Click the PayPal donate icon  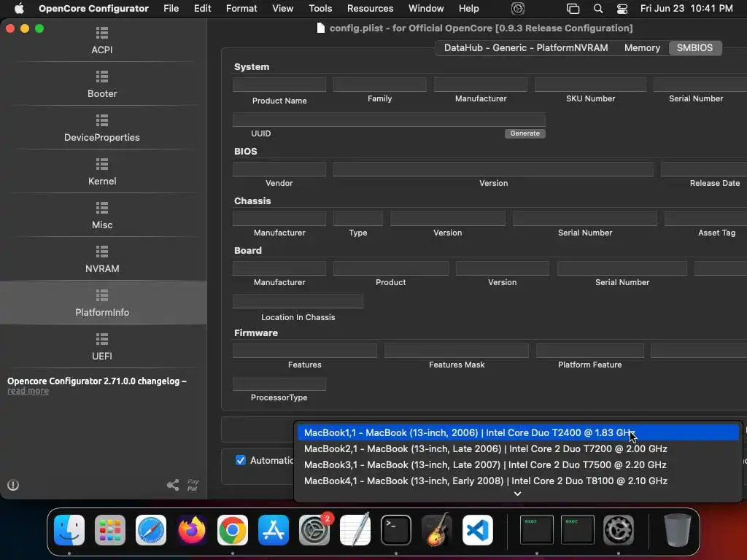(x=193, y=485)
